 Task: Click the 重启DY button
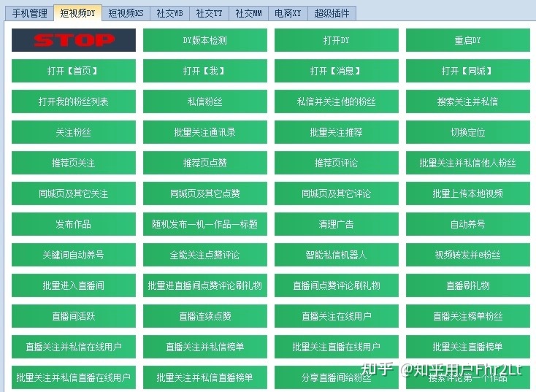pos(468,40)
